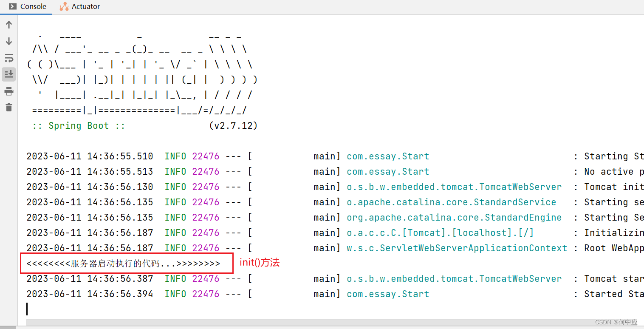Click the timestamp 2023-06-11 14:36:56.387
Image resolution: width=644 pixels, height=329 pixels.
pos(90,279)
